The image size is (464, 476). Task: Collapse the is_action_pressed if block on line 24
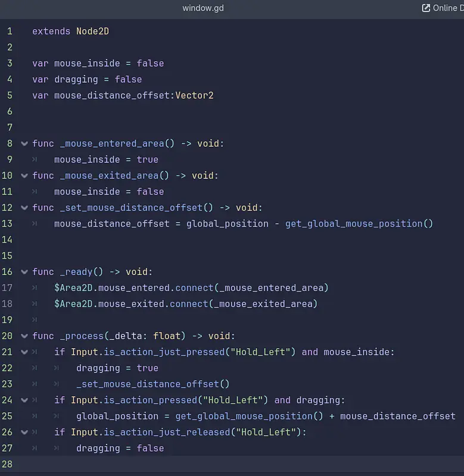pos(24,400)
